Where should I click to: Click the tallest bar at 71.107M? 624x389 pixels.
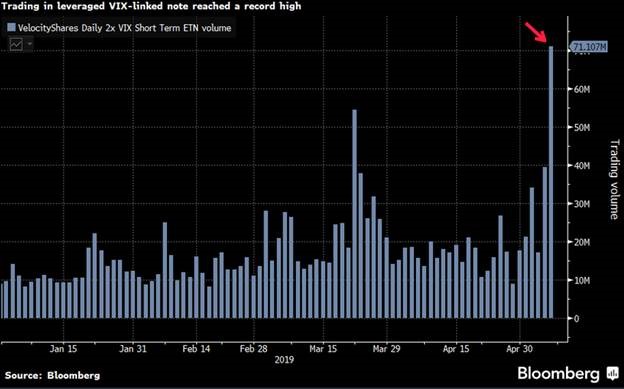pyautogui.click(x=551, y=182)
